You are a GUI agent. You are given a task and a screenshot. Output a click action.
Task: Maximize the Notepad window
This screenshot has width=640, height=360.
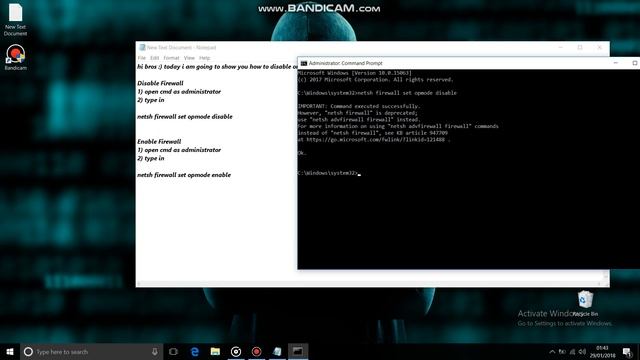580,47
